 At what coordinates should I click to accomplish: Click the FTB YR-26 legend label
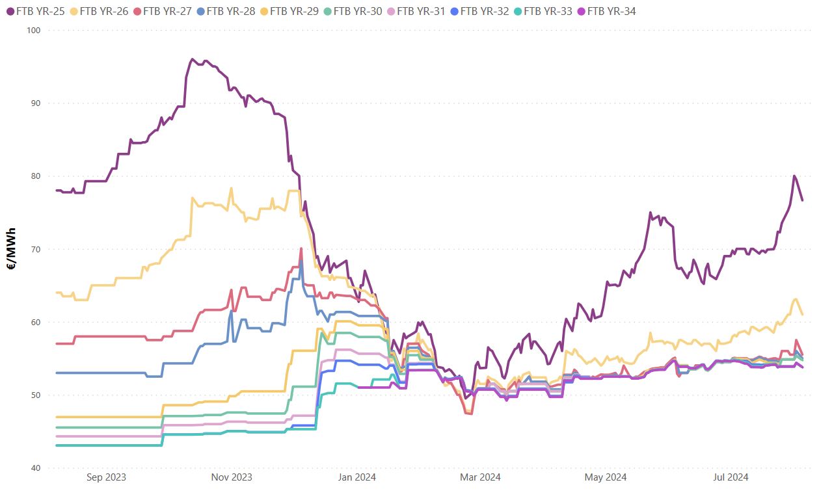103,11
